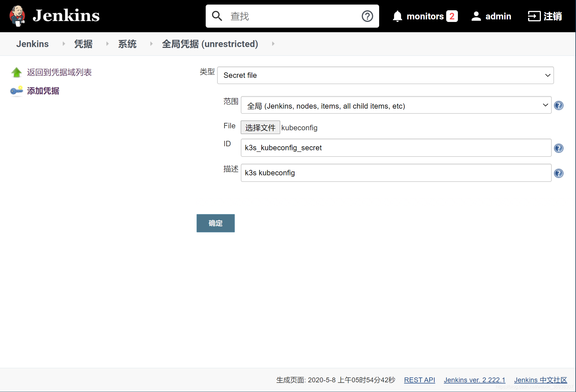This screenshot has height=392, width=576.
Task: Click the 添加凭据 sidebar link
Action: coord(43,91)
